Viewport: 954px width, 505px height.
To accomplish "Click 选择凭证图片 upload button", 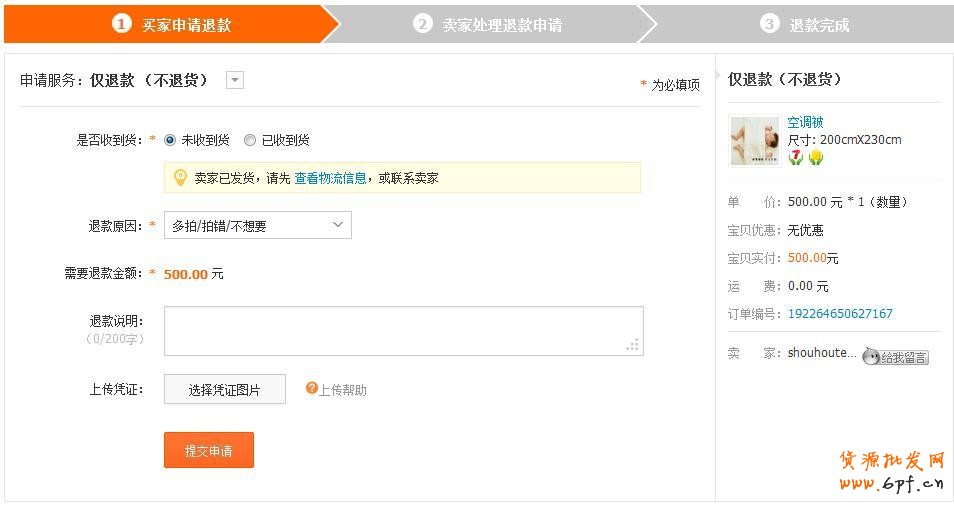I will pyautogui.click(x=225, y=389).
